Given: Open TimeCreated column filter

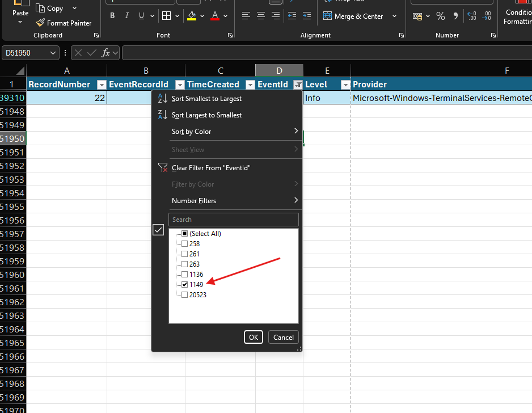Looking at the screenshot, I should (250, 85).
